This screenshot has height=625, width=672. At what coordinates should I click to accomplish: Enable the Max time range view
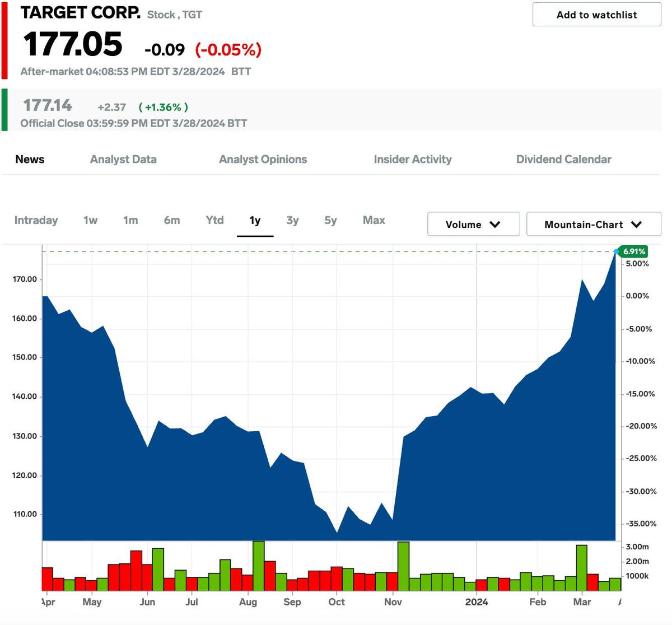(374, 220)
